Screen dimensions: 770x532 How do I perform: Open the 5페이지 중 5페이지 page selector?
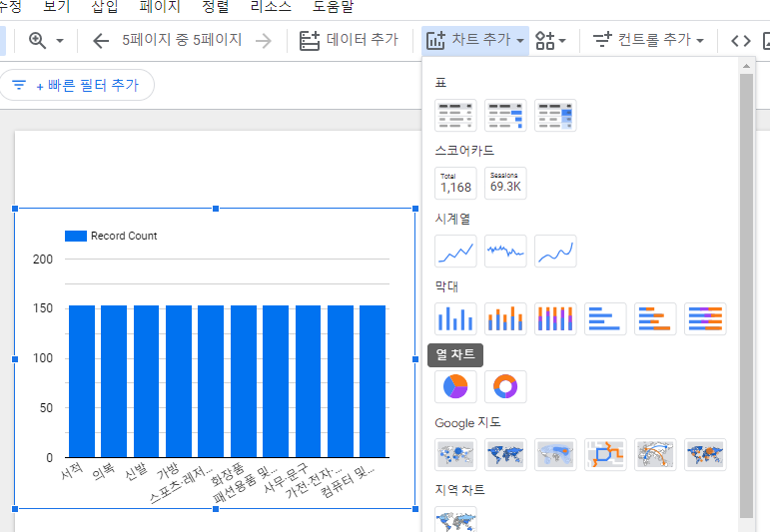click(182, 40)
